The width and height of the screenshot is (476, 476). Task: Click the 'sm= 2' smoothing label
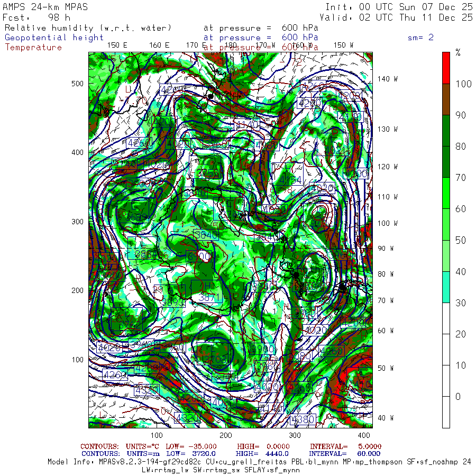(421, 38)
